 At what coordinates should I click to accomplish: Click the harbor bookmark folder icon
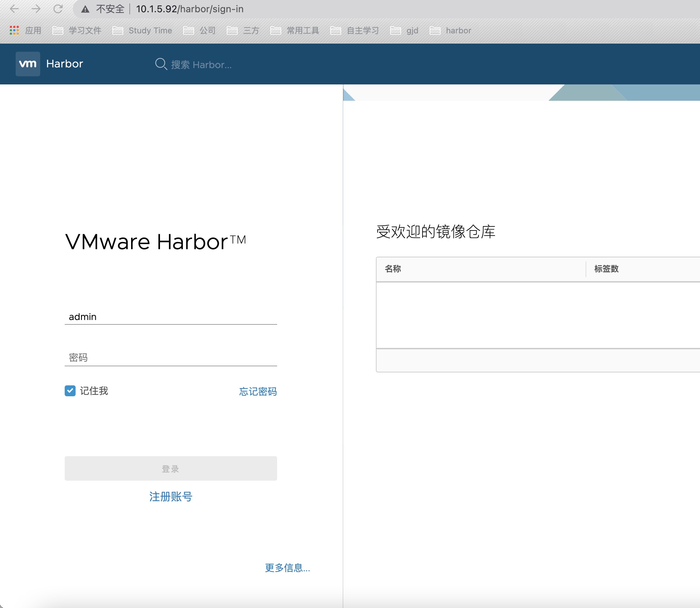point(435,30)
